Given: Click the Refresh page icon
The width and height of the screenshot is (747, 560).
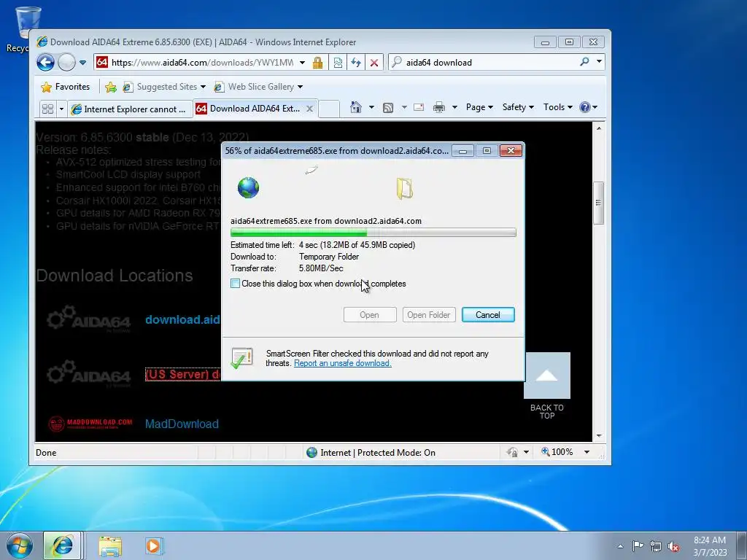Looking at the screenshot, I should pyautogui.click(x=356, y=63).
